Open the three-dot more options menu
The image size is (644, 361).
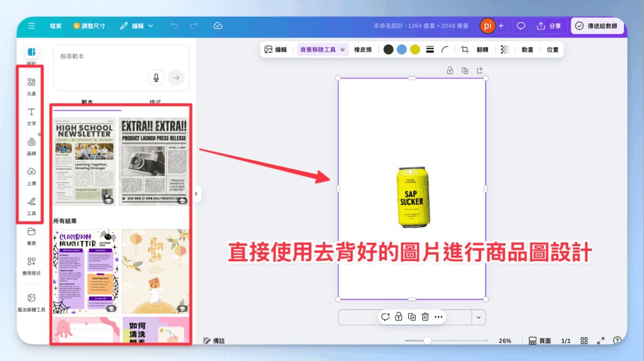pyautogui.click(x=438, y=317)
